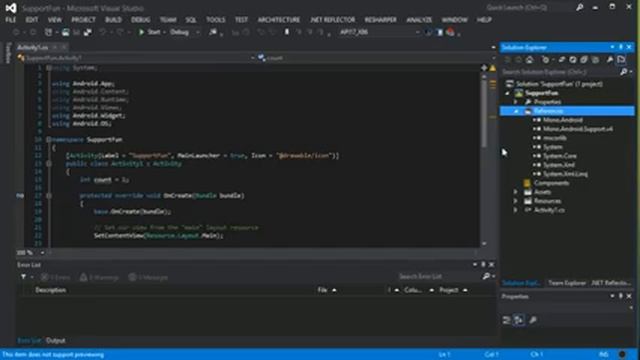Open the API17_X86 device dropdown
This screenshot has width=640, height=360.
pyautogui.click(x=379, y=32)
